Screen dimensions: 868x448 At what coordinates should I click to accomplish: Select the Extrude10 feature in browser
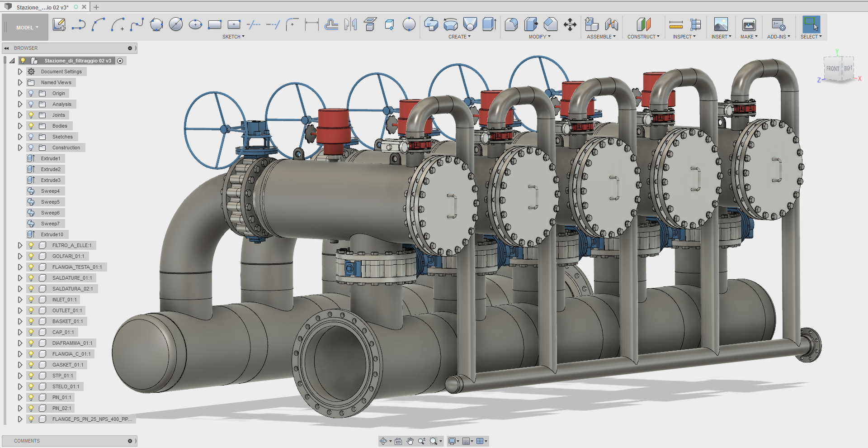click(x=52, y=234)
